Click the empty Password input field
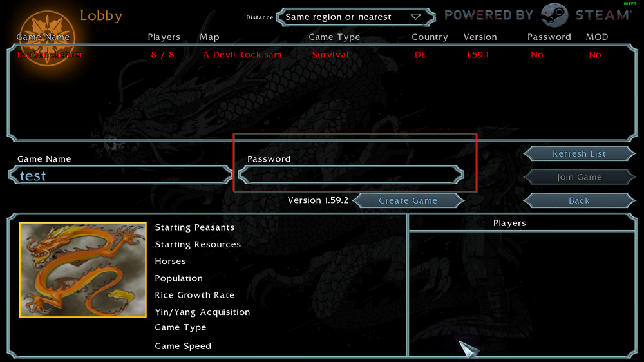The image size is (644, 362). point(351,175)
